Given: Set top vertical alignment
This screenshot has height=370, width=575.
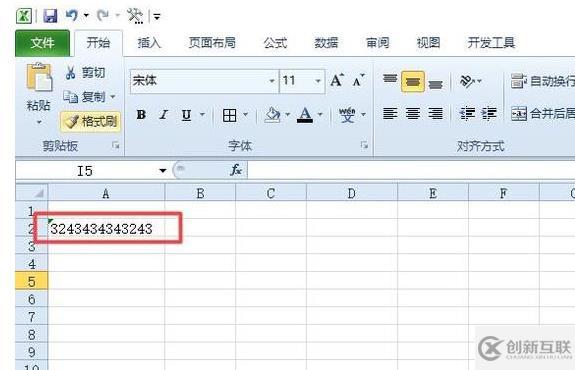Looking at the screenshot, I should pos(390,80).
